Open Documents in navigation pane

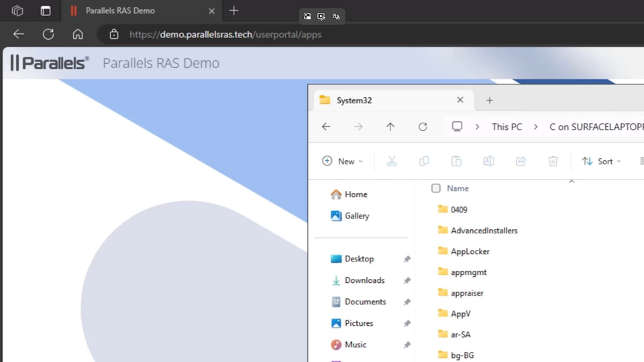tap(358, 301)
